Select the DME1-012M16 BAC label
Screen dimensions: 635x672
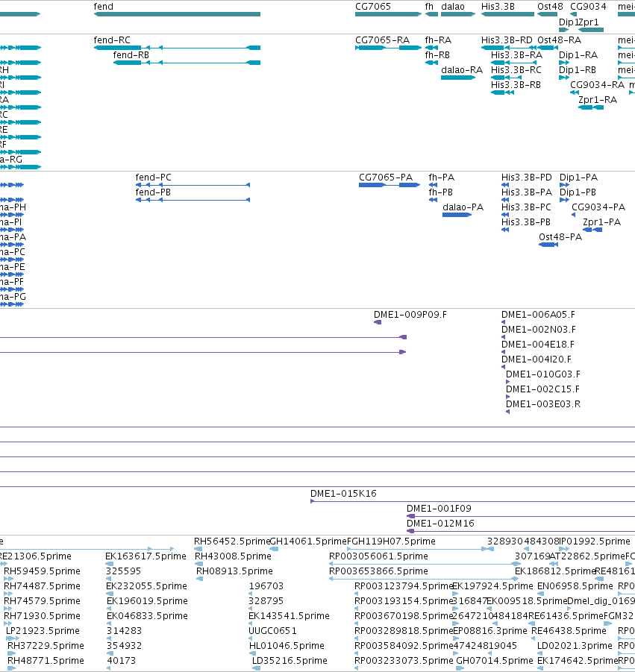[440, 524]
